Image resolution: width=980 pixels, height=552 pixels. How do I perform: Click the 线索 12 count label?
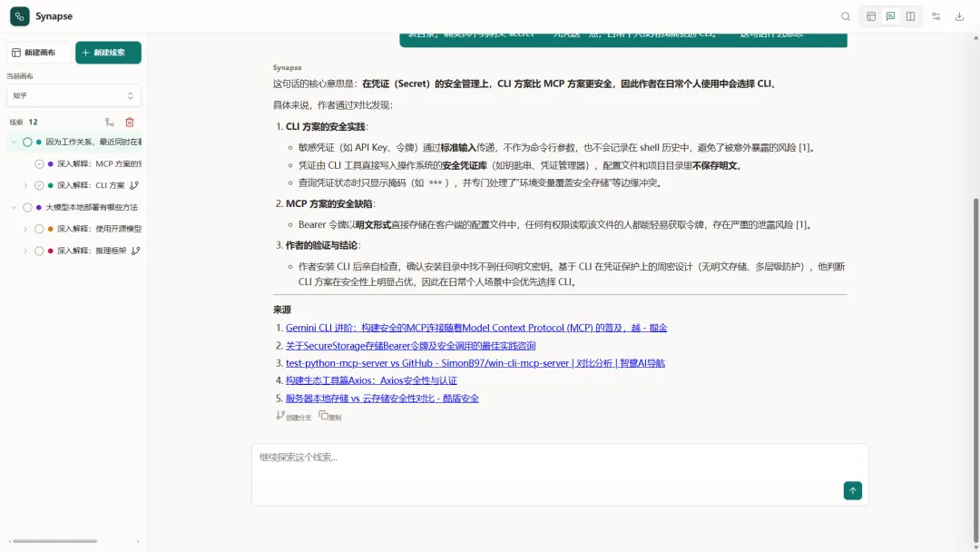click(24, 123)
